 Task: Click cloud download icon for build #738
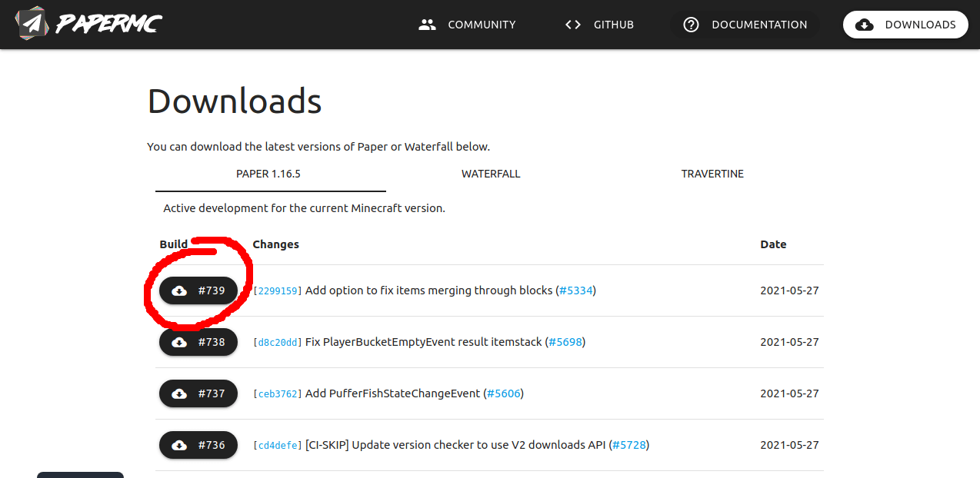click(179, 342)
